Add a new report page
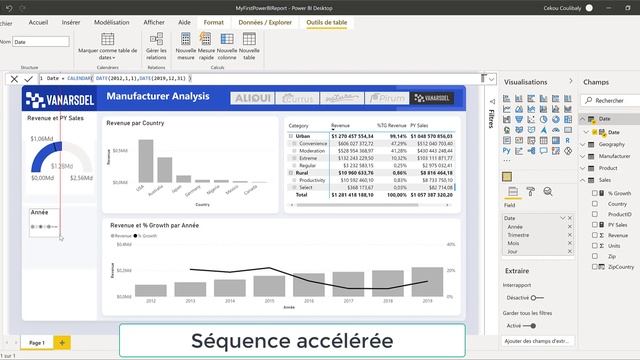 [x=62, y=343]
